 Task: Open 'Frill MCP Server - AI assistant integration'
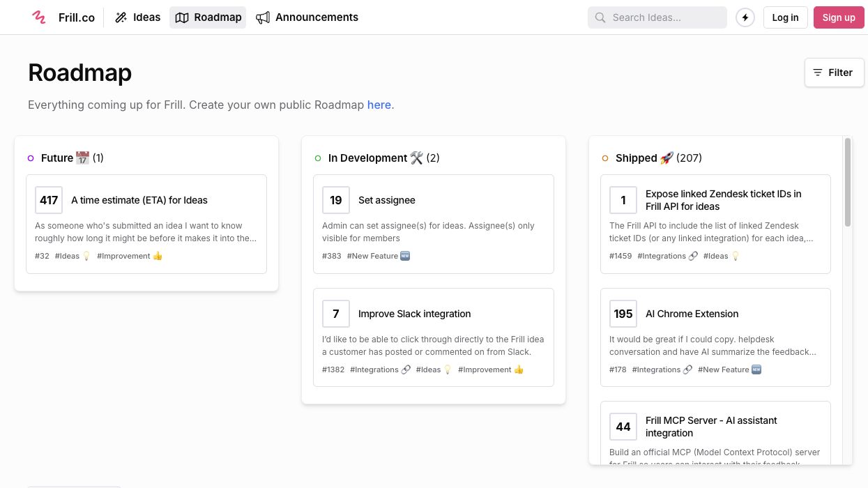711,427
